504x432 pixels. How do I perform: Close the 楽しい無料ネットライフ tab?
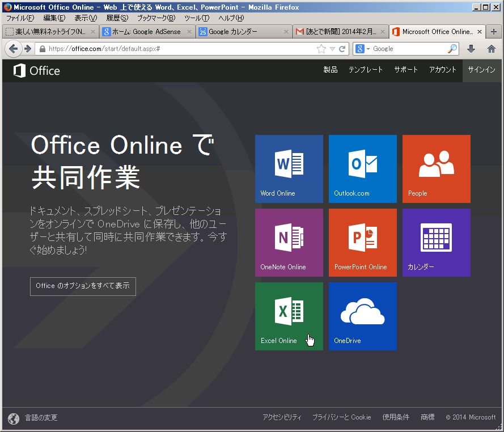click(93, 32)
